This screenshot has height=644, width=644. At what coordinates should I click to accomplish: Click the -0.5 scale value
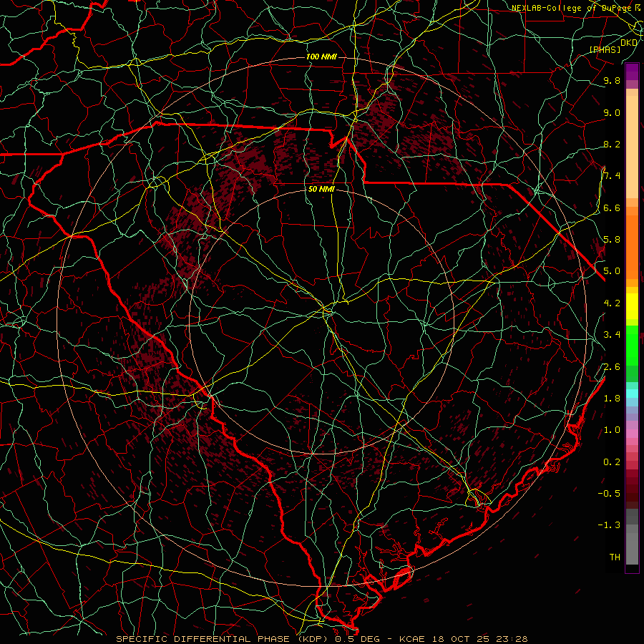[x=610, y=494]
